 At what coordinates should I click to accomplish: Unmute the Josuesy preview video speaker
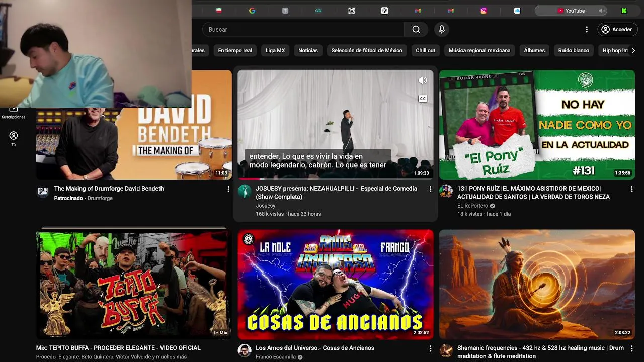click(423, 80)
